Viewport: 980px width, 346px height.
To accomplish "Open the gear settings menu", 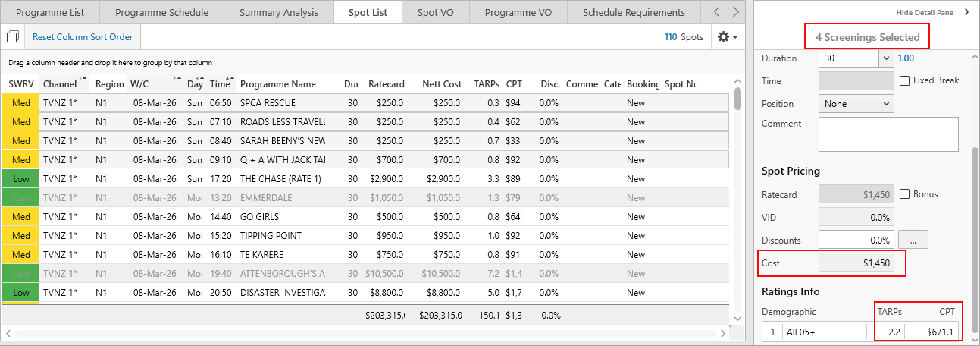I will pyautogui.click(x=726, y=37).
